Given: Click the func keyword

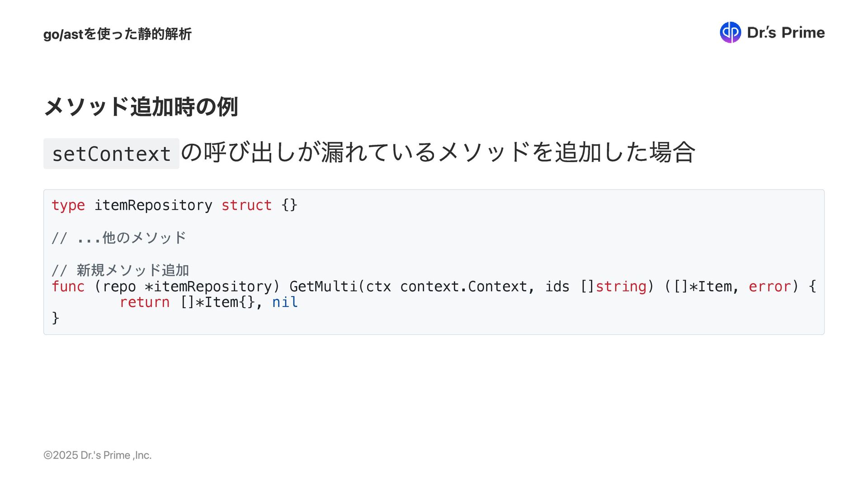Looking at the screenshot, I should click(x=68, y=286).
